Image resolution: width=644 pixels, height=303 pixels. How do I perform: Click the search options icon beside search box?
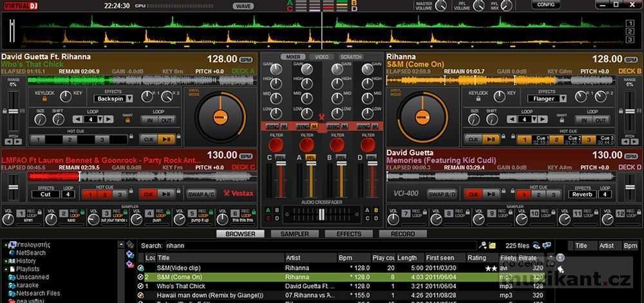coord(483,246)
